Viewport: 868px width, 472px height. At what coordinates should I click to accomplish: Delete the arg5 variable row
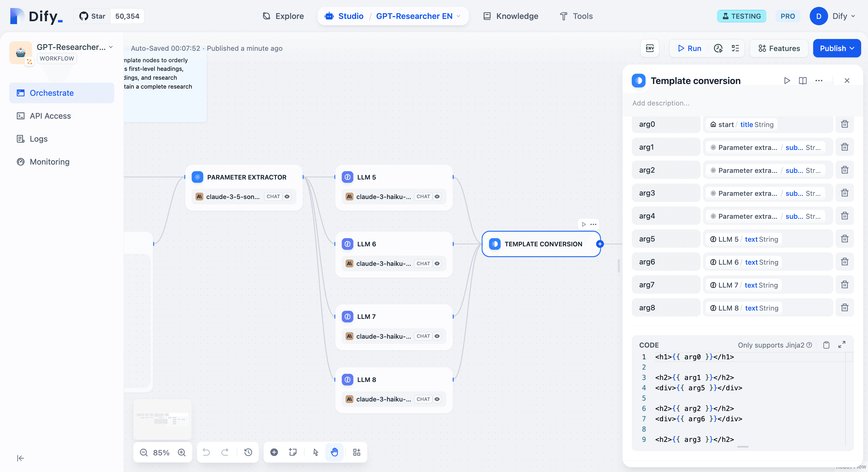click(844, 239)
